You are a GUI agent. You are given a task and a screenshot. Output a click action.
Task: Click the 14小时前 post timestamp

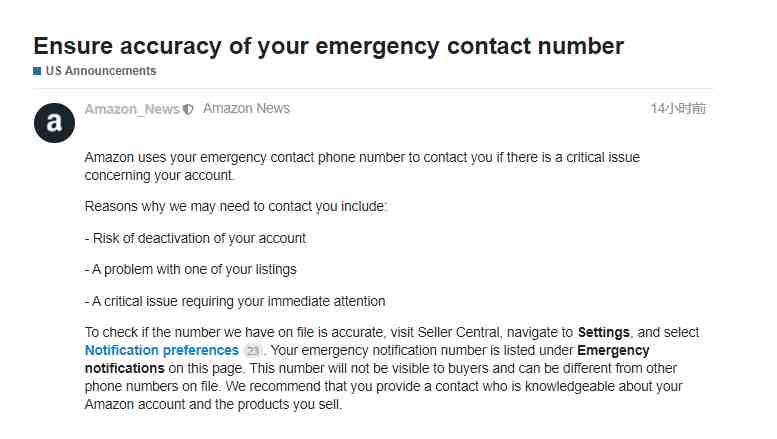(678, 109)
